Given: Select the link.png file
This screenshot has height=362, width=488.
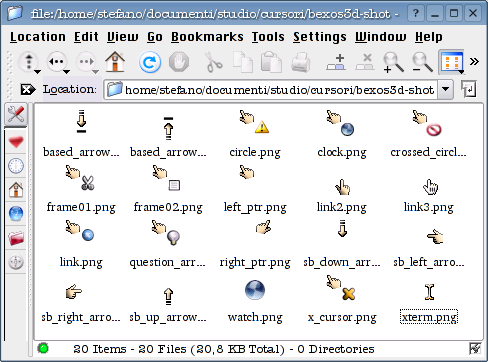Looking at the screenshot, I should (x=81, y=244).
